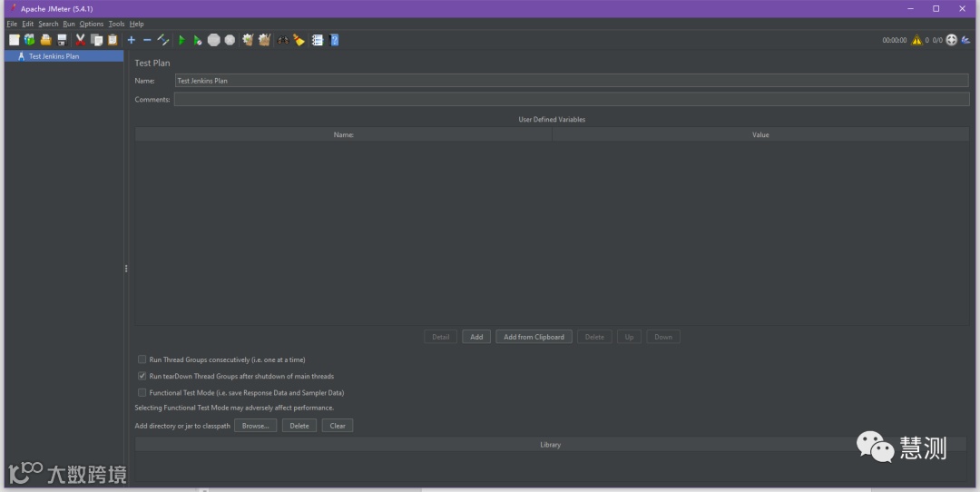Paste using the clipboard icon
The height and width of the screenshot is (492, 980).
coord(113,40)
